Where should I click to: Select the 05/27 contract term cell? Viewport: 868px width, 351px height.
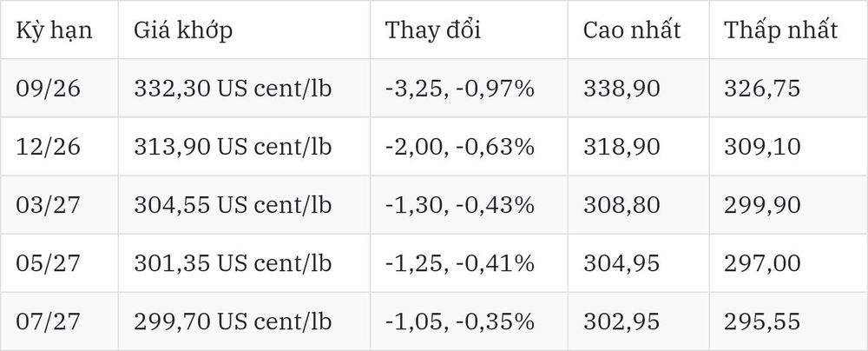coord(48,263)
